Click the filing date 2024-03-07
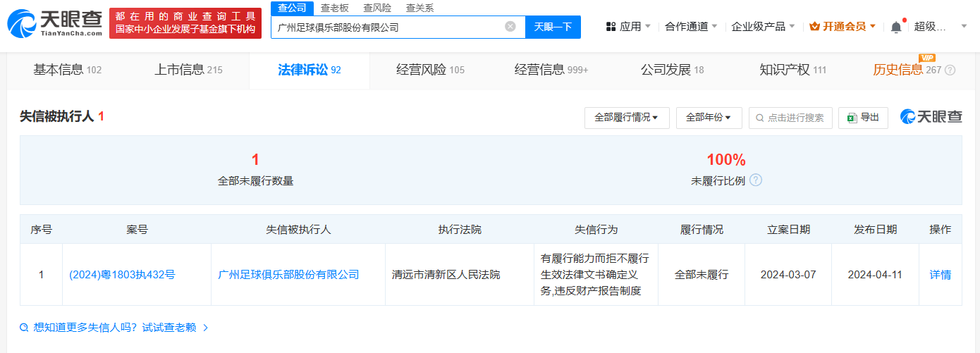Image resolution: width=980 pixels, height=353 pixels. pos(788,275)
